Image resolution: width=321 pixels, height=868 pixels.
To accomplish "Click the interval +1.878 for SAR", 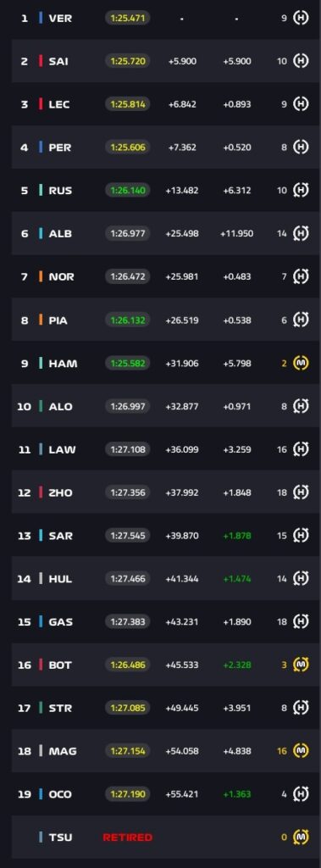I will click(x=237, y=536).
